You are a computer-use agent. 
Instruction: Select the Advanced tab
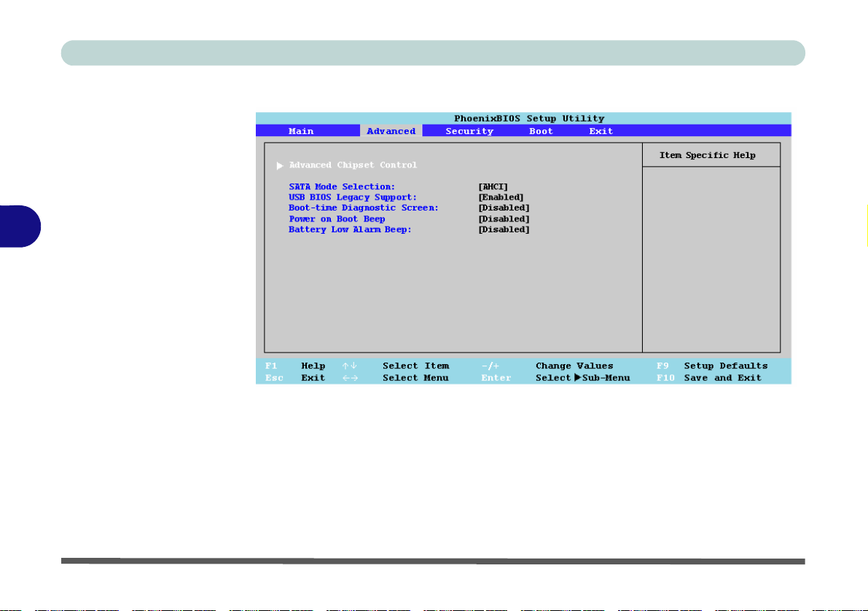pyautogui.click(x=391, y=131)
